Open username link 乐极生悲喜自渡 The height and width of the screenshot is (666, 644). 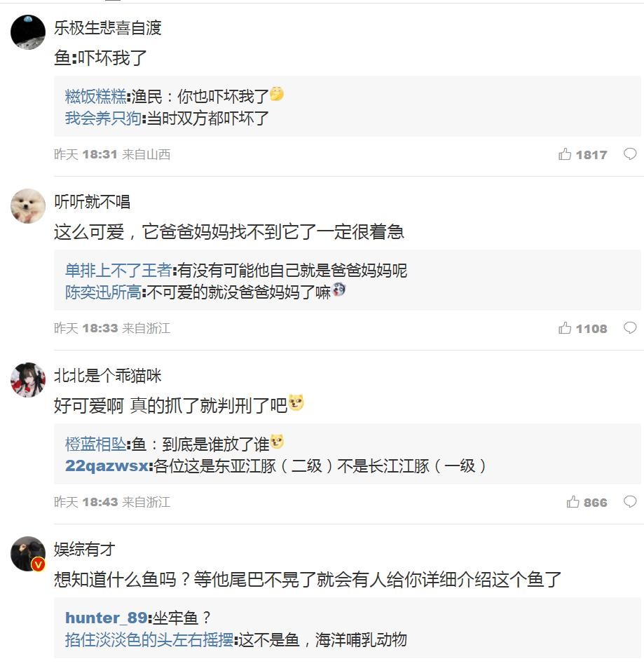coord(108,28)
